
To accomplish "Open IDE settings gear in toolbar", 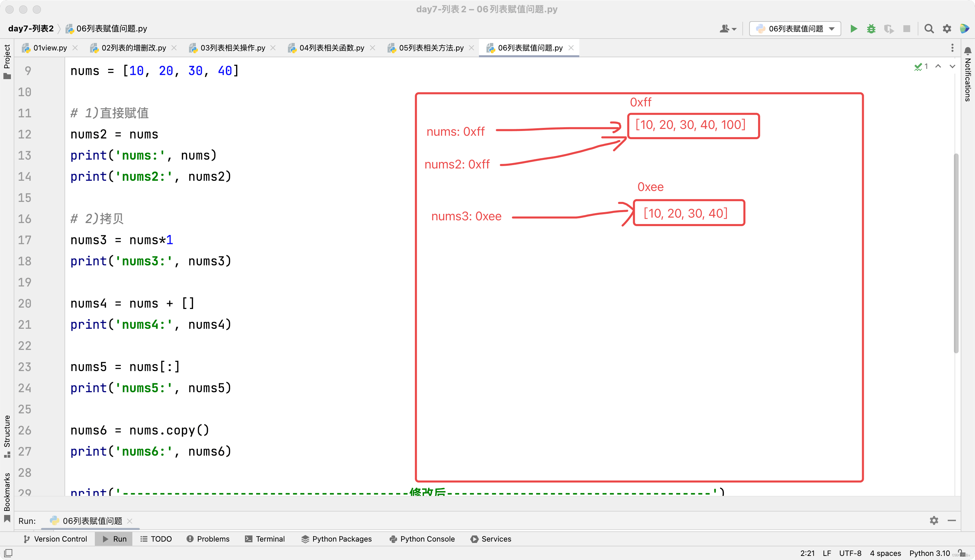I will pos(947,29).
